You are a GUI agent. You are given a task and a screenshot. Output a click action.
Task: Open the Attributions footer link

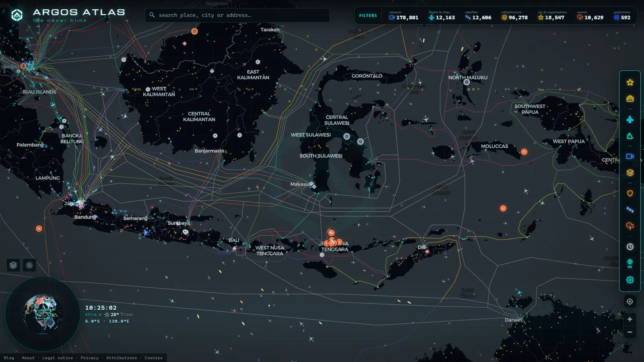click(x=122, y=358)
